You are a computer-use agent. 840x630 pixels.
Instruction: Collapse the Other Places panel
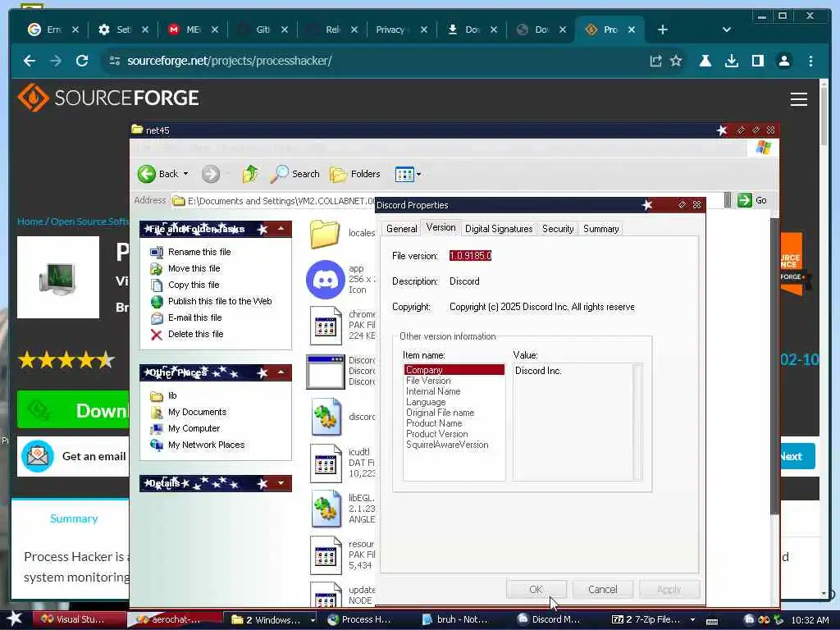(x=281, y=372)
